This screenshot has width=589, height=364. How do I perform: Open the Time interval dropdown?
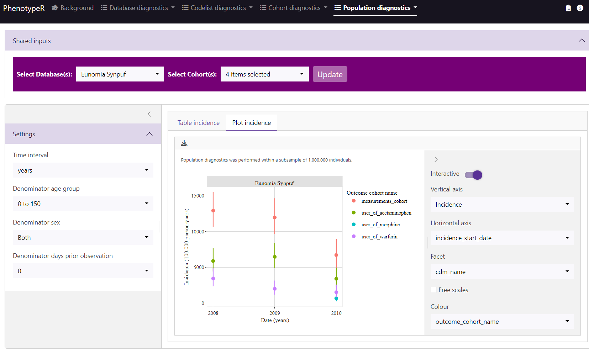[83, 170]
